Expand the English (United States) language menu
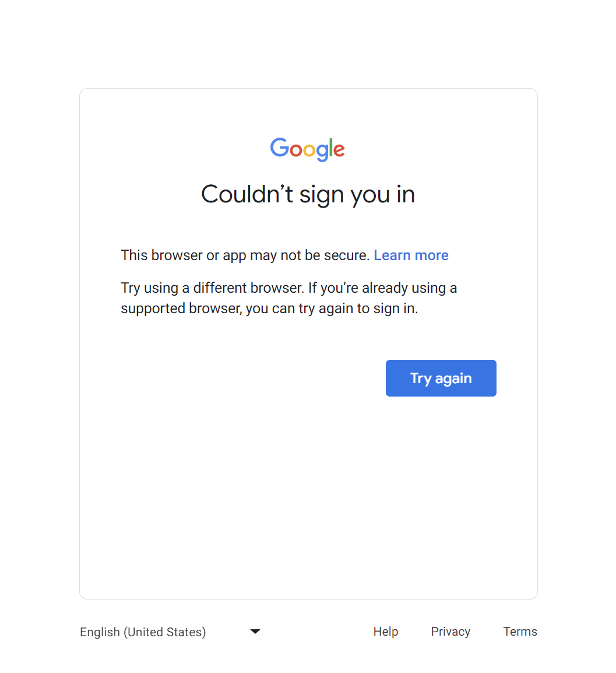 pyautogui.click(x=143, y=632)
